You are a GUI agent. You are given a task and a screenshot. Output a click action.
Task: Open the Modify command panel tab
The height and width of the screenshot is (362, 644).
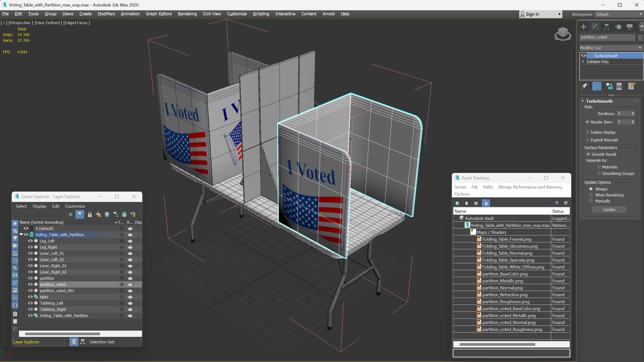click(x=595, y=27)
